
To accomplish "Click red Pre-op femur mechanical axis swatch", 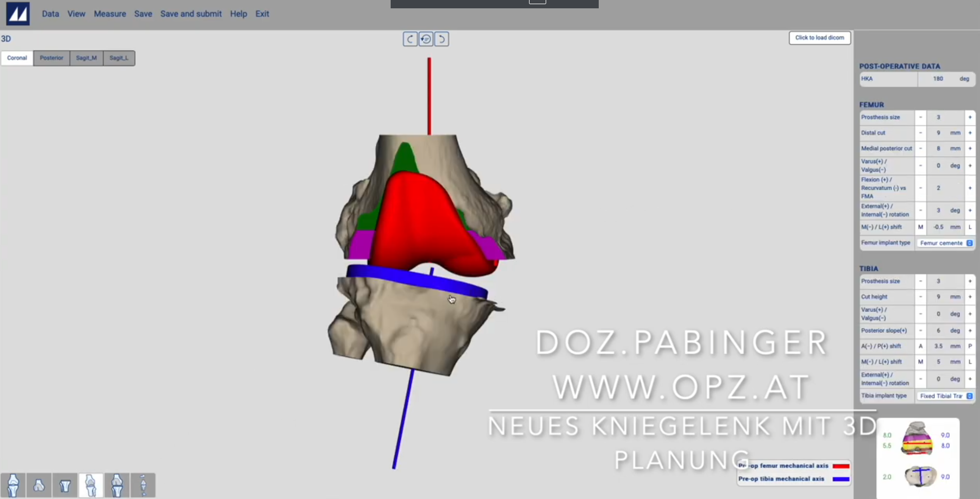I will pyautogui.click(x=841, y=466).
